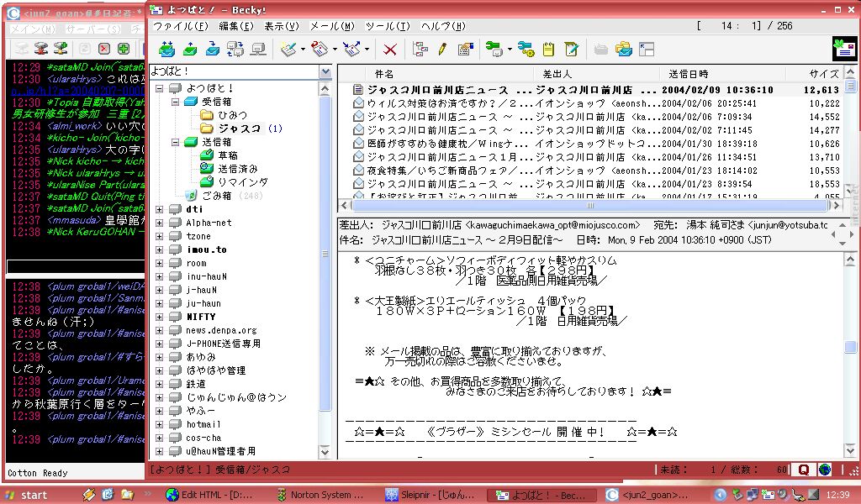
Task: Click the send and receive all mailboxes icon
Action: 235,50
